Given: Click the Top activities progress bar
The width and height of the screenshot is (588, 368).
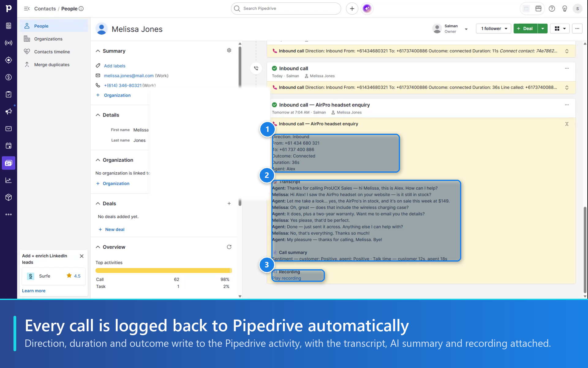Looking at the screenshot, I should coord(164,270).
